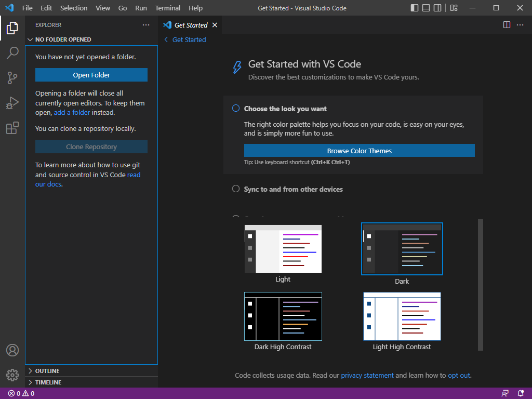Screen dimensions: 532x399
Task: Open notifications bell in status bar
Action: click(x=521, y=394)
